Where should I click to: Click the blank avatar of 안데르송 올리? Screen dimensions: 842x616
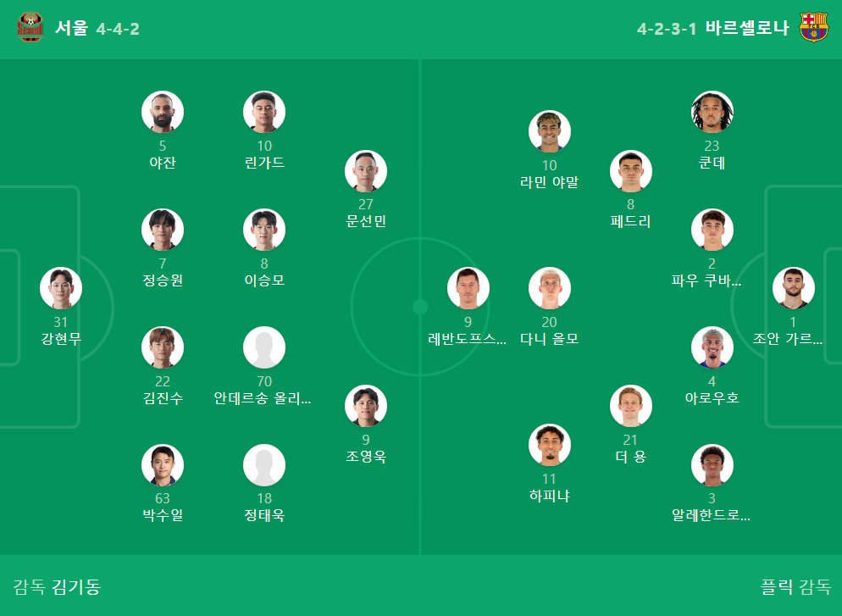click(264, 347)
